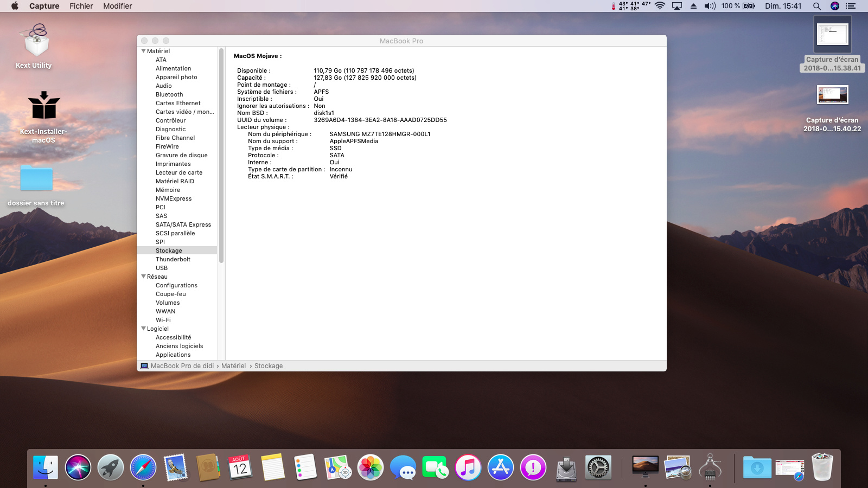Open Finder from the dock

pyautogui.click(x=46, y=467)
